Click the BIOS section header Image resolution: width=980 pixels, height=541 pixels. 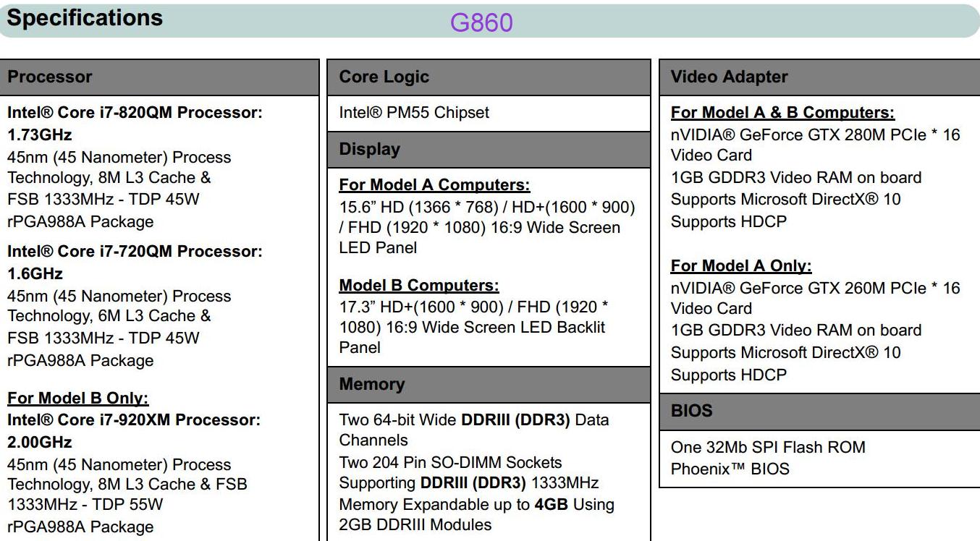coord(819,412)
